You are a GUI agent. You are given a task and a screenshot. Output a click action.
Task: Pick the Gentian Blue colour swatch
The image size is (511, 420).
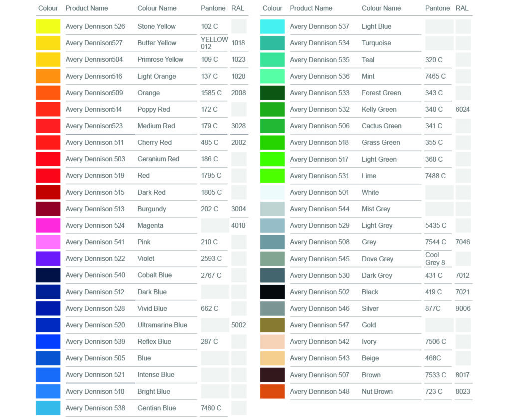[48, 408]
